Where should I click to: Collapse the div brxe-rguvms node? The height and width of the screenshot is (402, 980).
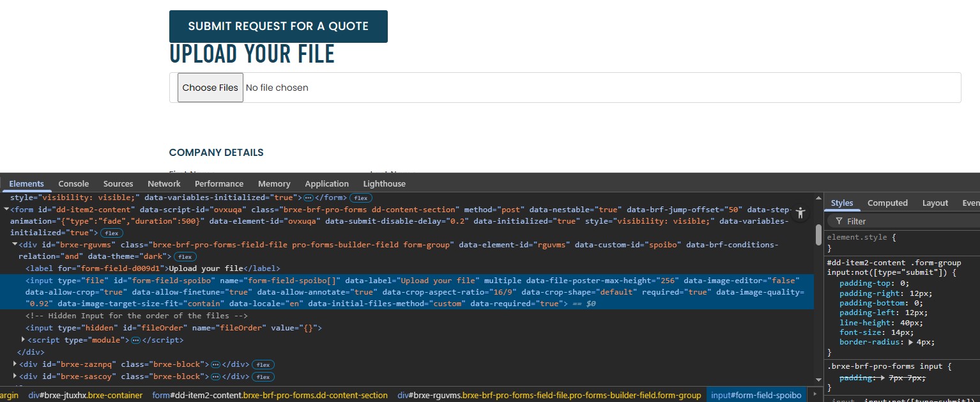[15, 244]
